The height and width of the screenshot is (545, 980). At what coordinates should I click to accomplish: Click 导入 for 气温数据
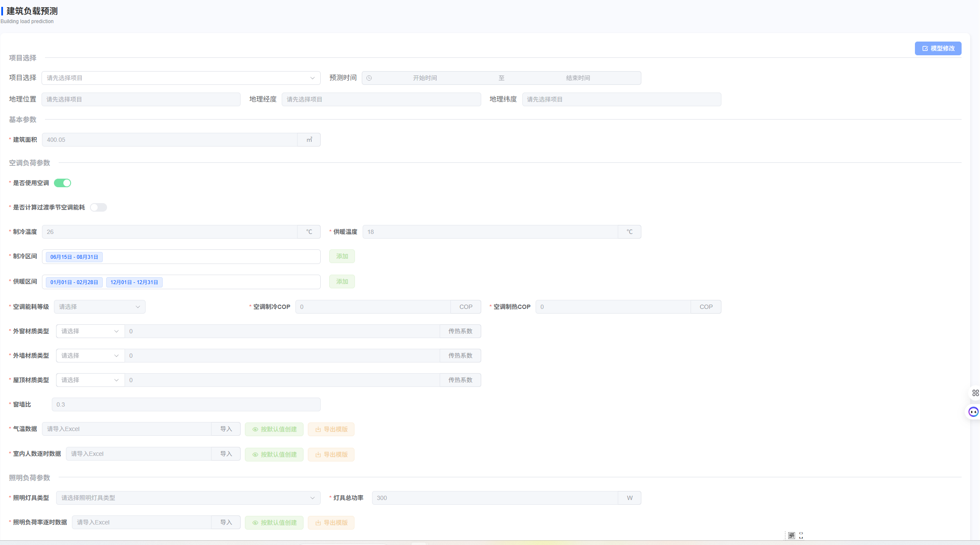coord(226,429)
